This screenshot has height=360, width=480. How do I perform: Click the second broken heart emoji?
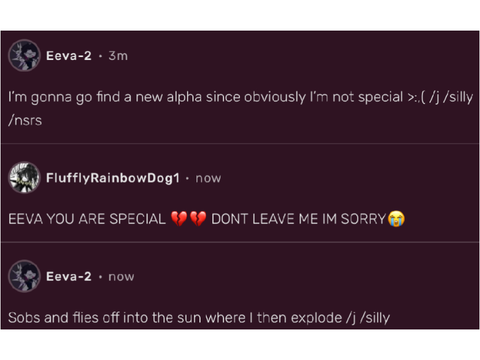(198, 219)
